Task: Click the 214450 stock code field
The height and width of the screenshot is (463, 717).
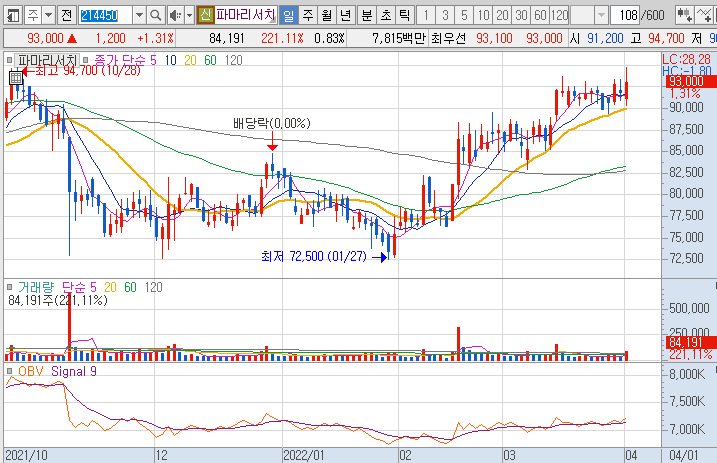Action: pyautogui.click(x=106, y=16)
